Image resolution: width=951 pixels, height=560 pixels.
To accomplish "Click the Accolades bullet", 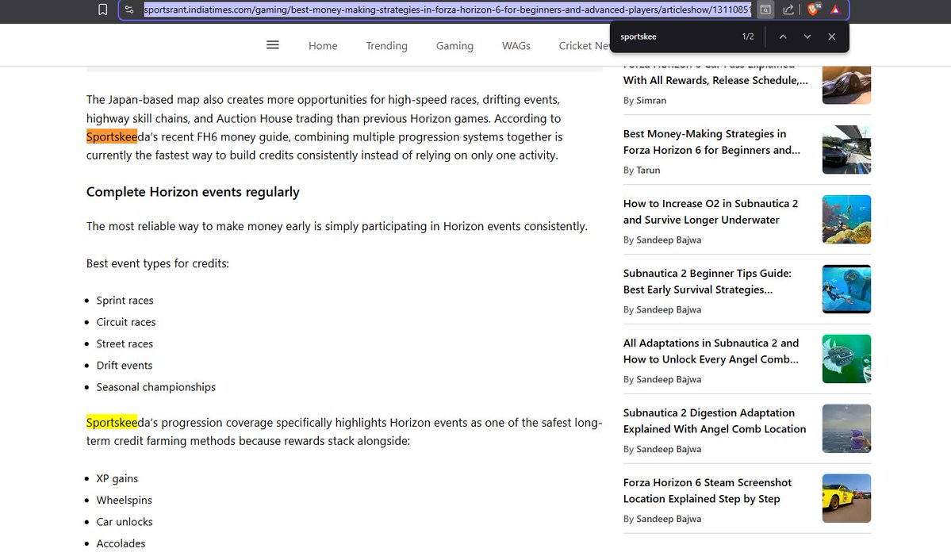I will pos(121,543).
